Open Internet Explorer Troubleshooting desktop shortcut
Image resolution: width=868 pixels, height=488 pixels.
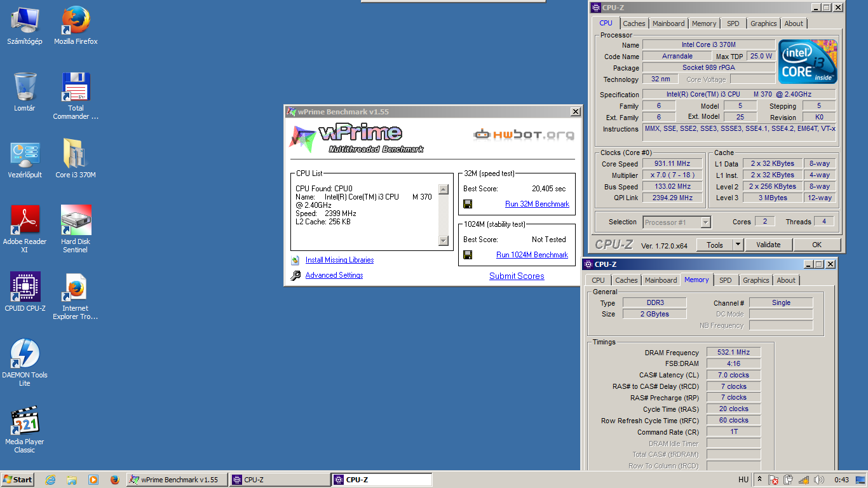click(76, 297)
